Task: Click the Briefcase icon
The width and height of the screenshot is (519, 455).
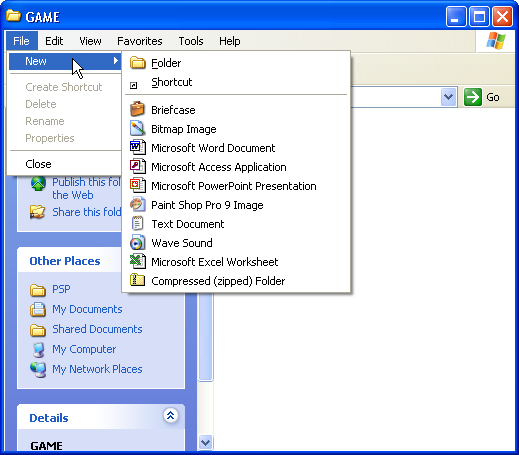Action: [137, 109]
